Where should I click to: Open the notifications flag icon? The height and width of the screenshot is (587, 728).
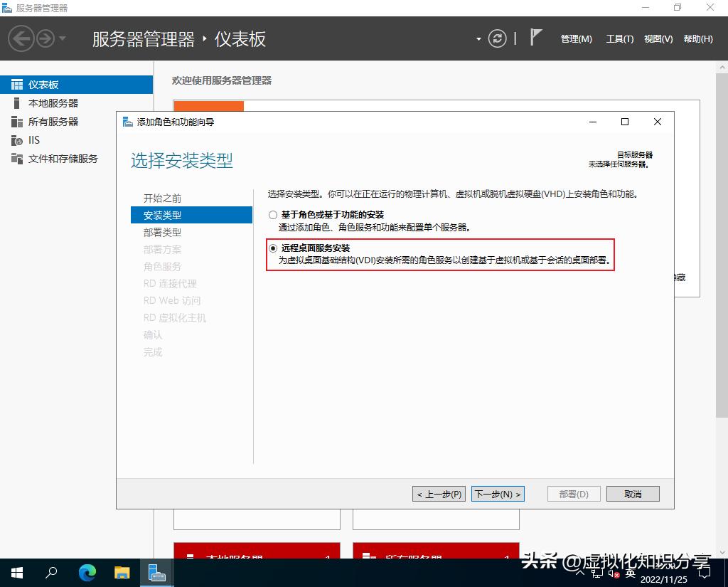(x=535, y=37)
